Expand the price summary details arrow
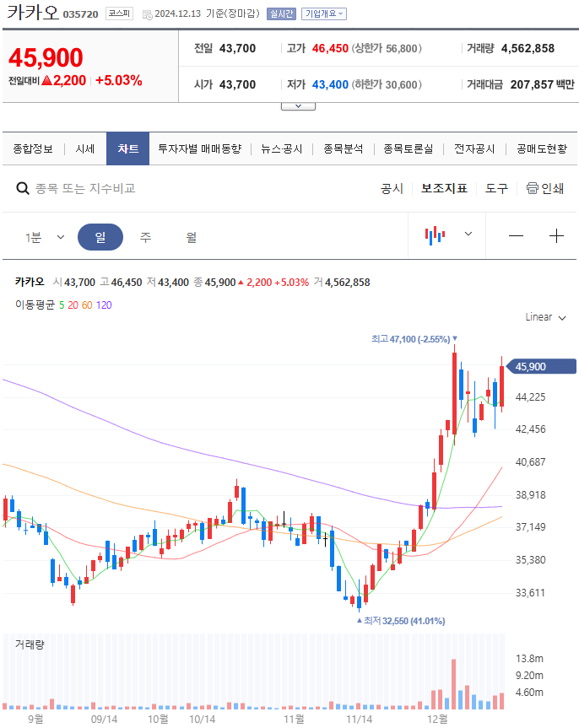Screen dimensions: 579x728 tap(298, 106)
